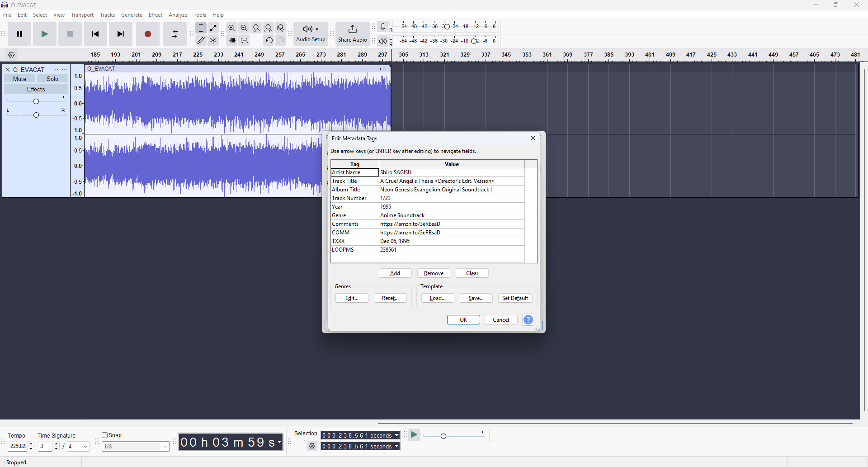Close the Edit Metadata Tags dialog
The height and width of the screenshot is (467, 868).
click(x=533, y=138)
